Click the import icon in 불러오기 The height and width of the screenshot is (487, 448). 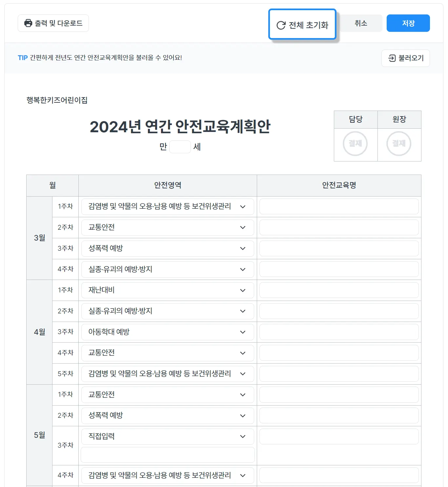point(392,58)
